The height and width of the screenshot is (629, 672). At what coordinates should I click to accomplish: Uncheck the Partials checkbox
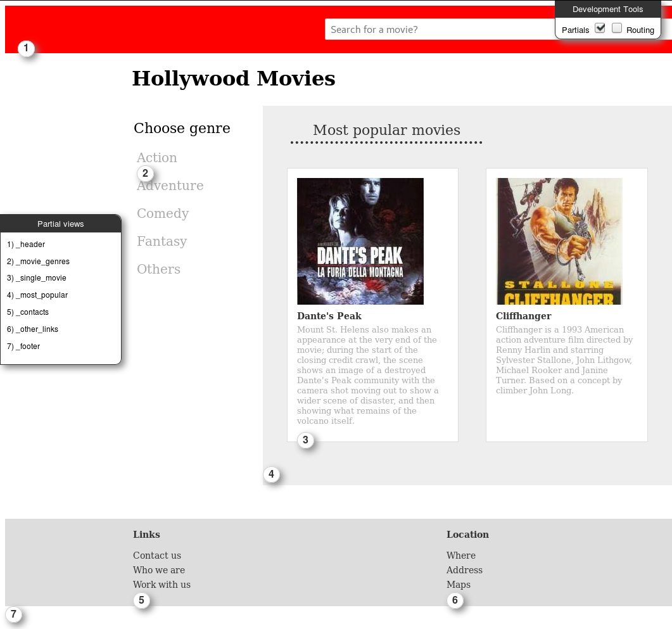click(x=600, y=29)
